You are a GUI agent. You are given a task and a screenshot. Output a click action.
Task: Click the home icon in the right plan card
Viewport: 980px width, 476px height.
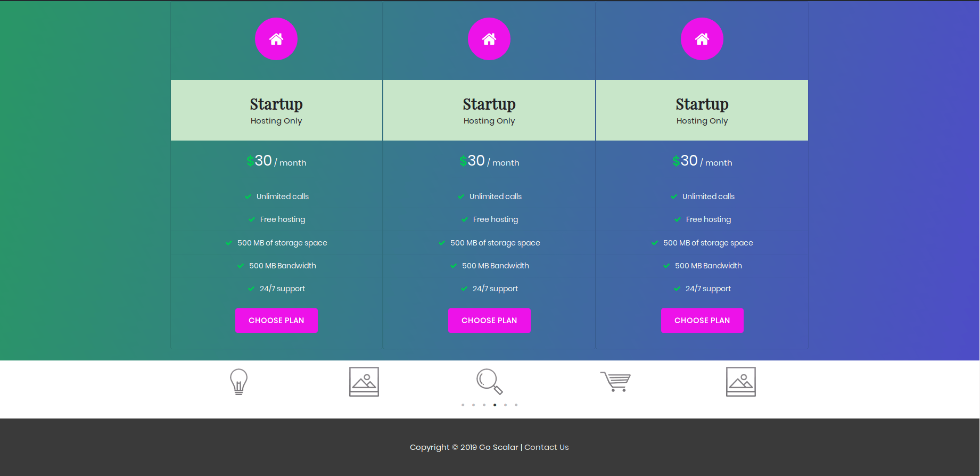point(702,39)
